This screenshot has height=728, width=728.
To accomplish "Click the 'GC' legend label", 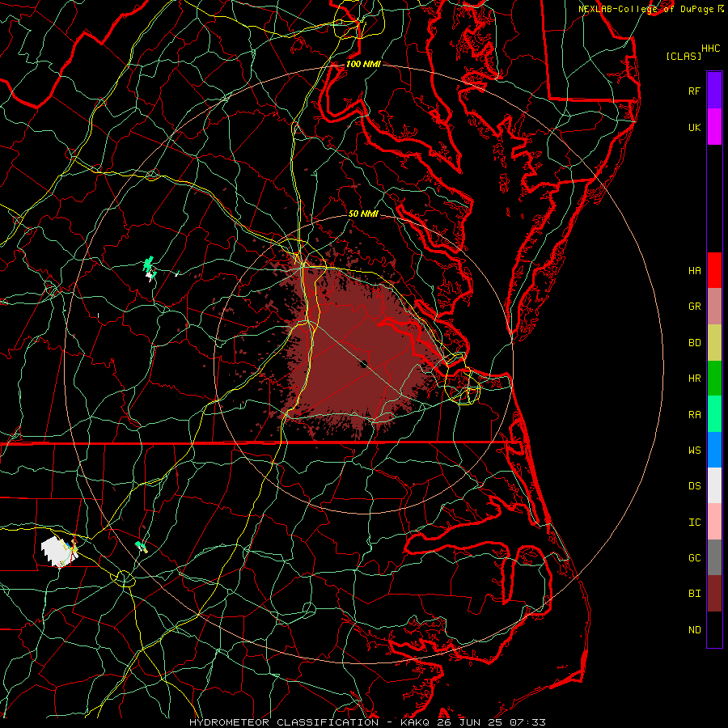I will coord(694,558).
